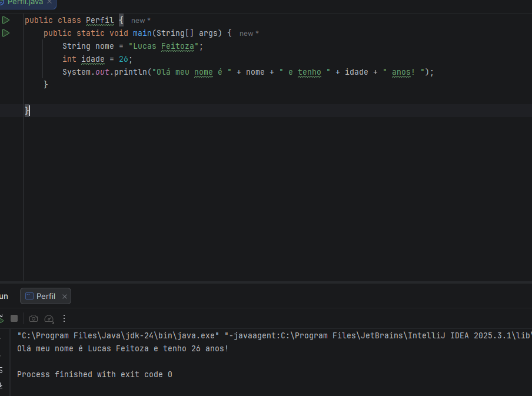Click the println method call
The image size is (532, 396).
pyautogui.click(x=132, y=72)
